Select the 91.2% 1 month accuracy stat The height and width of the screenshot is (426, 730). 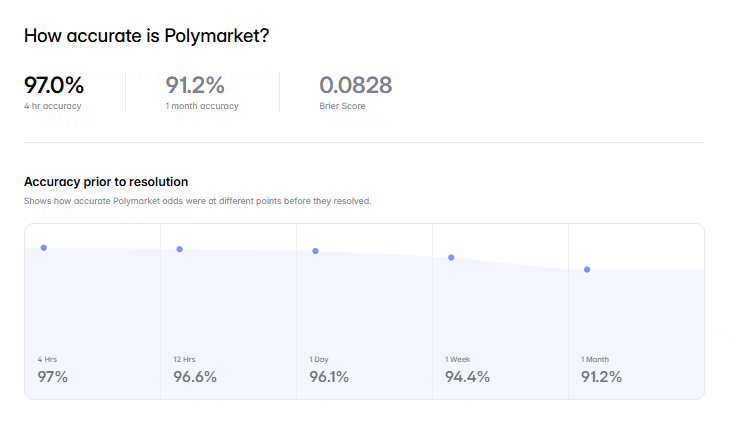[x=195, y=85]
